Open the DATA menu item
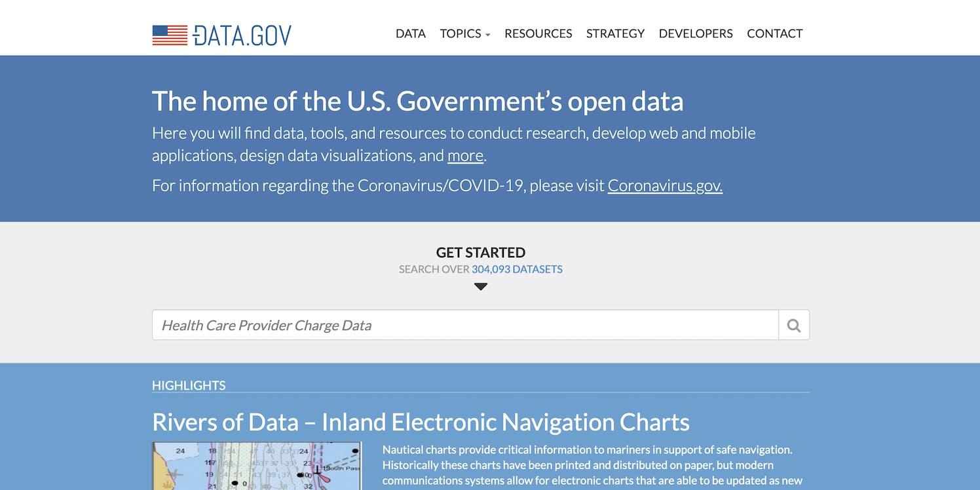Viewport: 980px width, 490px height. pyautogui.click(x=411, y=33)
